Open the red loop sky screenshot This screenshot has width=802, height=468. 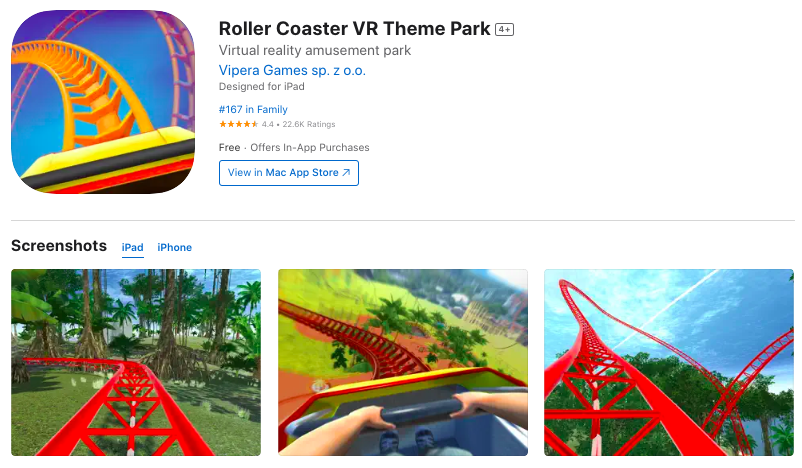pos(669,363)
